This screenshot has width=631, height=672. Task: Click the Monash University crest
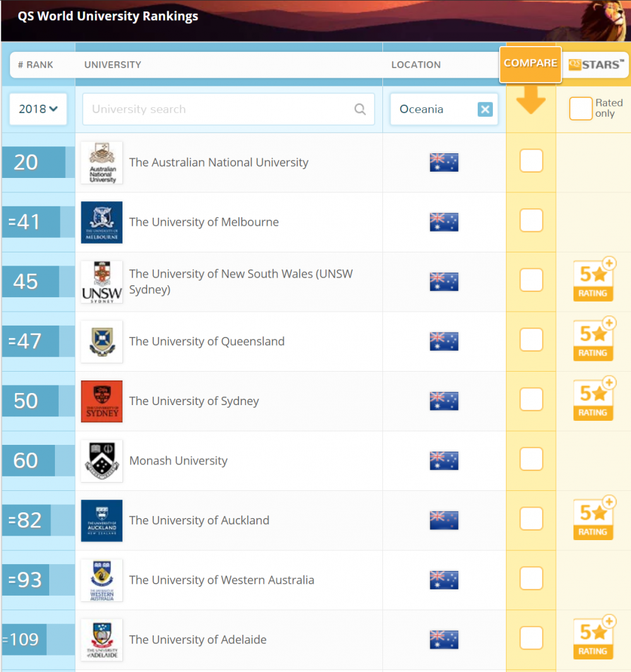102,461
